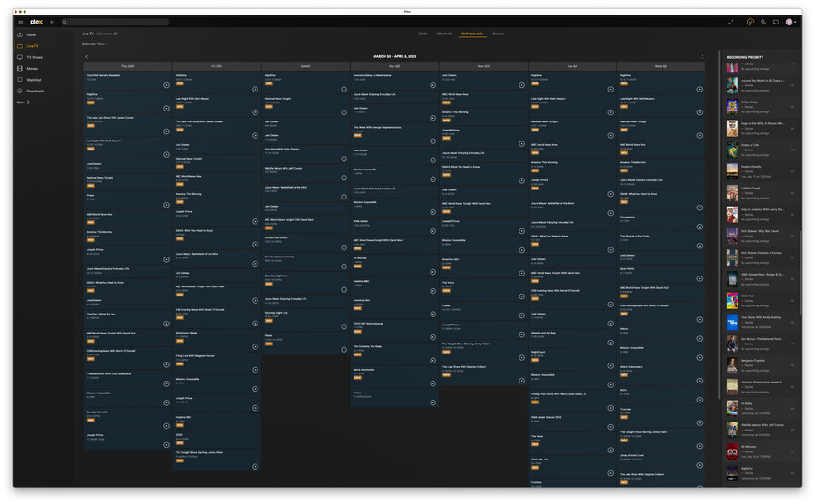This screenshot has width=815, height=504.
Task: Open the Calendar View dropdown
Action: coord(94,44)
